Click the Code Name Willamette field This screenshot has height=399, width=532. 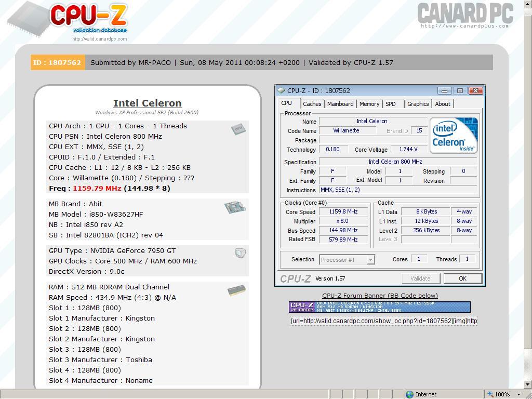[x=348, y=130]
